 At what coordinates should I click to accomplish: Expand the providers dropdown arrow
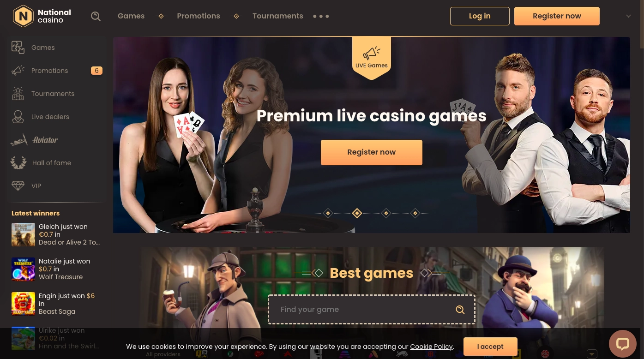592,354
